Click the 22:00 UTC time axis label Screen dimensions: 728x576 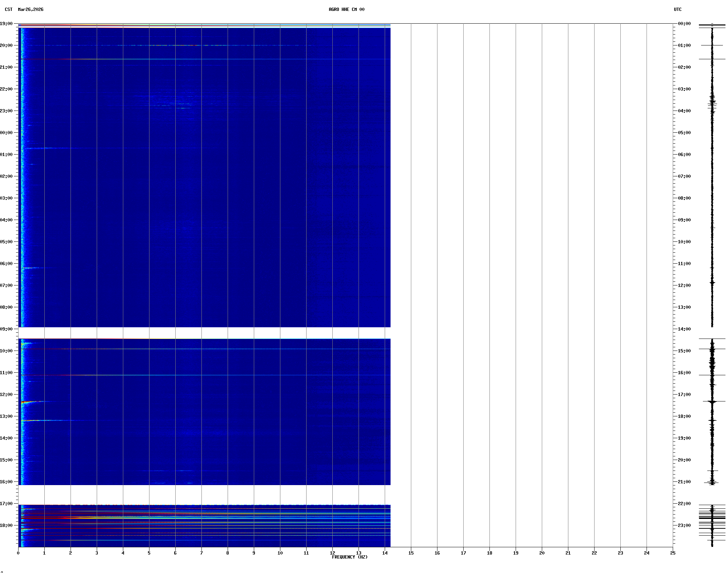click(x=684, y=504)
